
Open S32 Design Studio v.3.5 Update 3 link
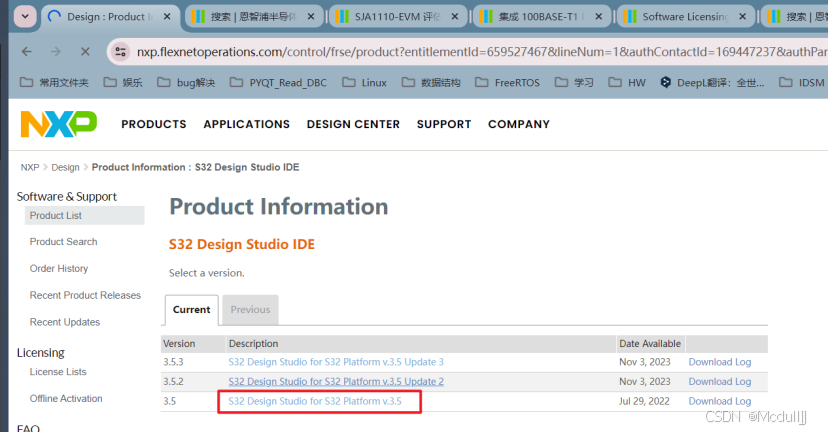[336, 362]
